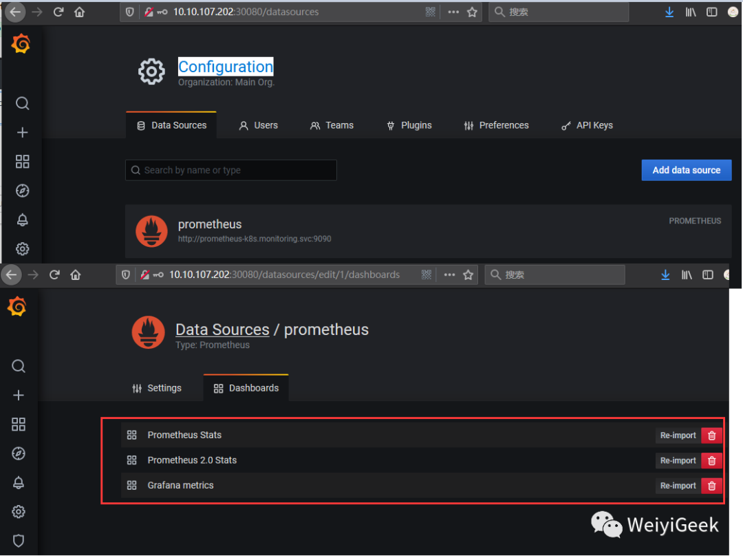Click Grafana logo in bottom window sidebar

pyautogui.click(x=17, y=307)
